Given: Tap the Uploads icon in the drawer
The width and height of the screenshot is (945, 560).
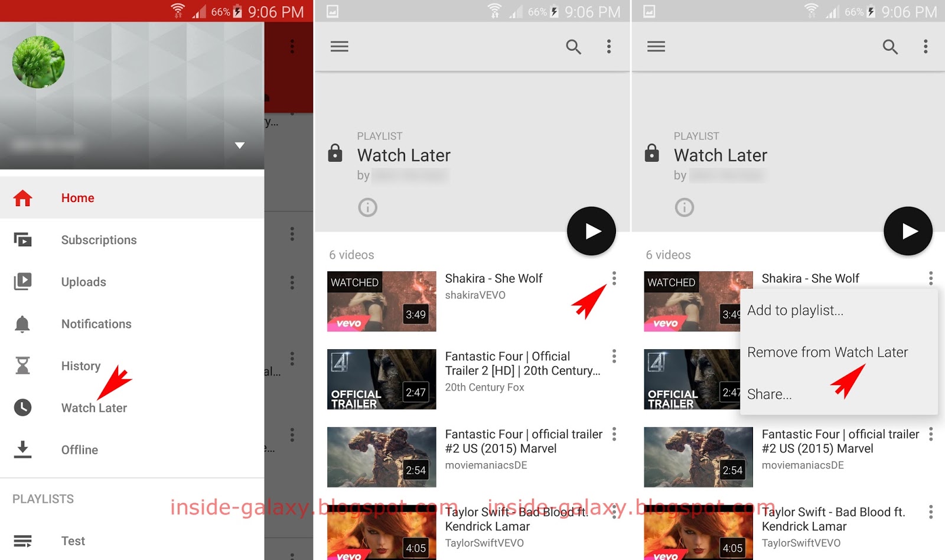Looking at the screenshot, I should click(x=22, y=281).
